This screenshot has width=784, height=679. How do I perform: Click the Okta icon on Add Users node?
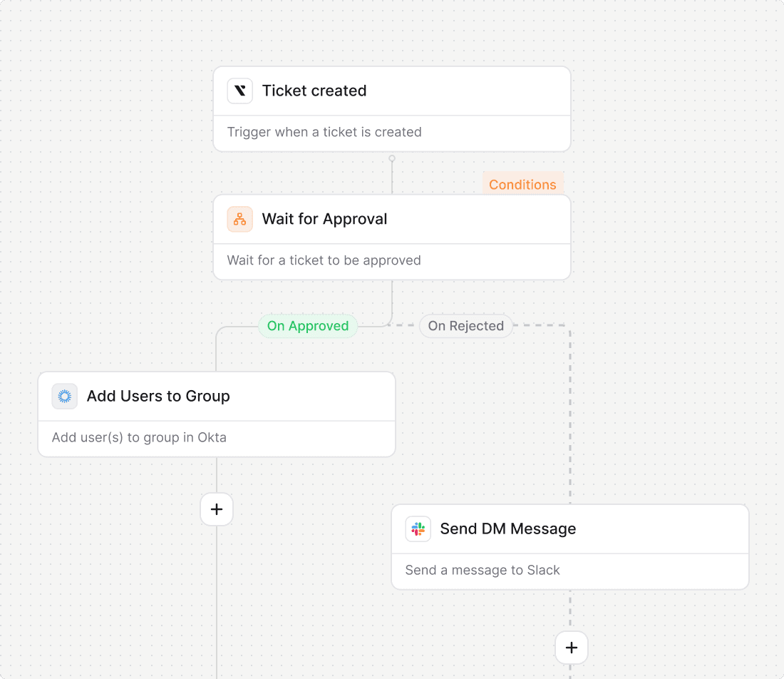coord(65,397)
